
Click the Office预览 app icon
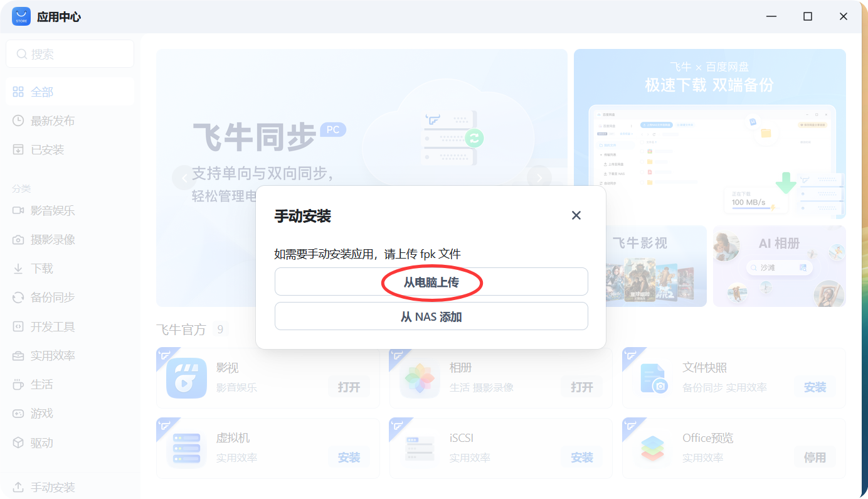[652, 448]
